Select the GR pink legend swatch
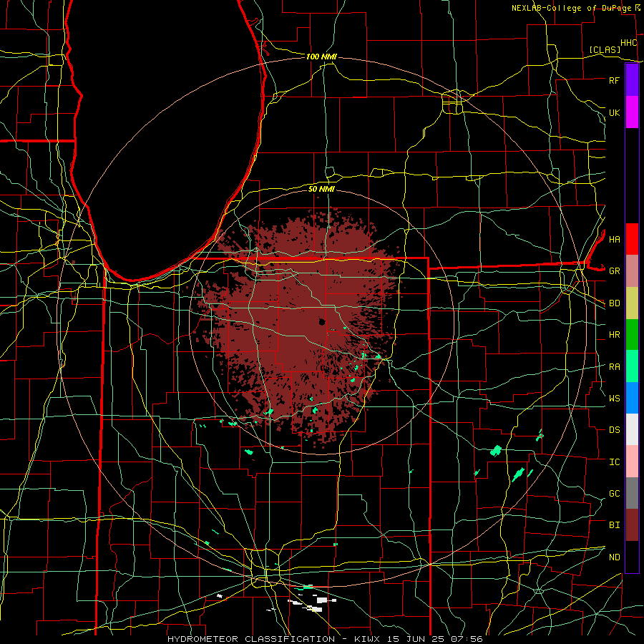This screenshot has height=644, width=644. 632,270
